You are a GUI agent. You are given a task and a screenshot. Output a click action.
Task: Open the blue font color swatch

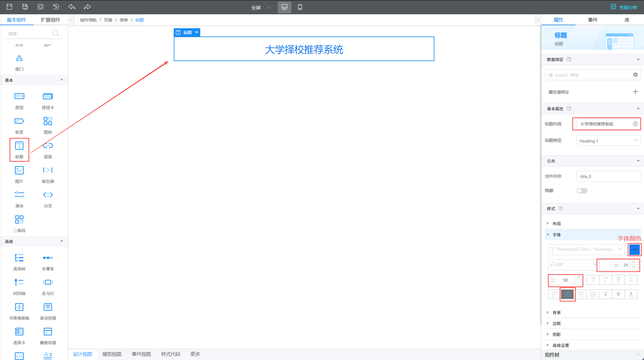(634, 250)
